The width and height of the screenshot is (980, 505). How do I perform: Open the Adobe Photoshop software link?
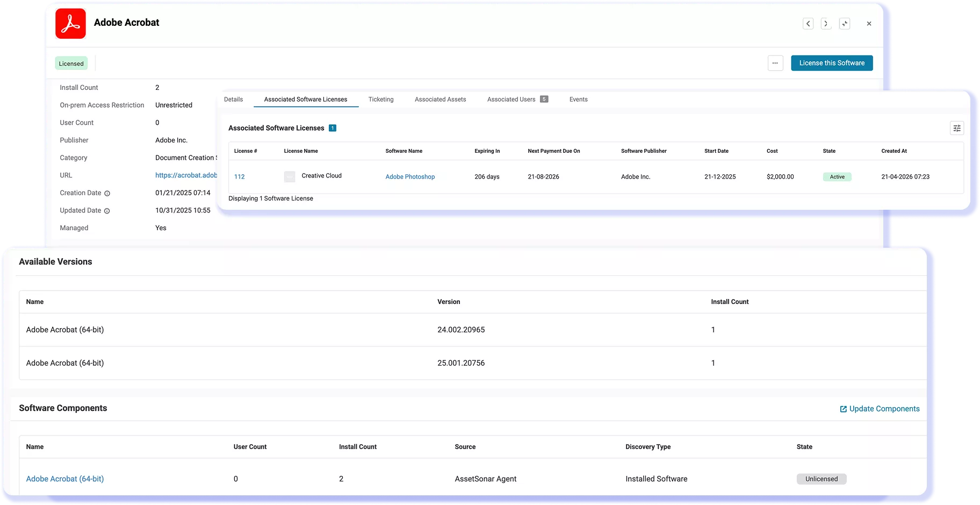coord(410,177)
